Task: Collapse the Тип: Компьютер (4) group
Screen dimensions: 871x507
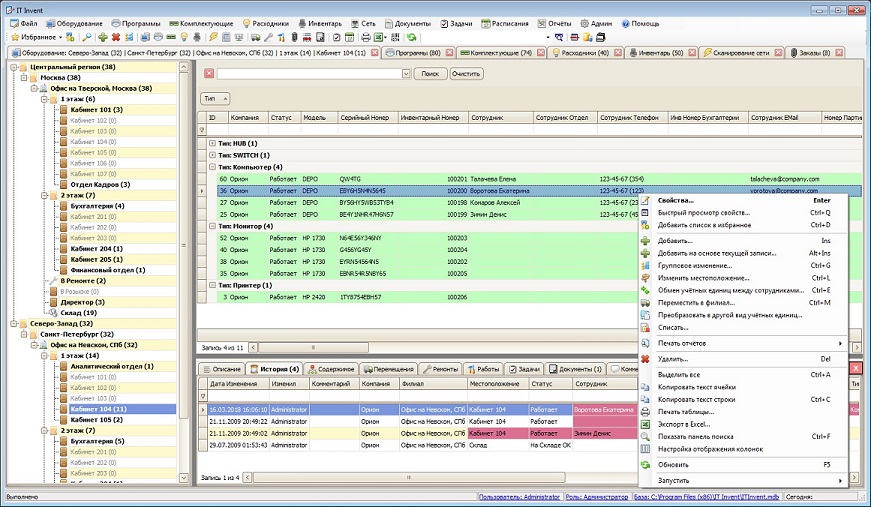Action: [x=212, y=167]
